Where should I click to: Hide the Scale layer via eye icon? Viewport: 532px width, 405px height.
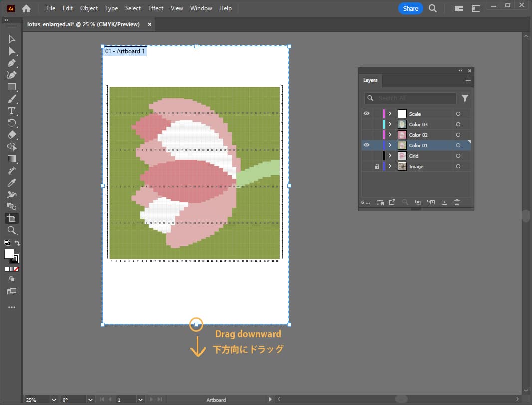click(366, 114)
